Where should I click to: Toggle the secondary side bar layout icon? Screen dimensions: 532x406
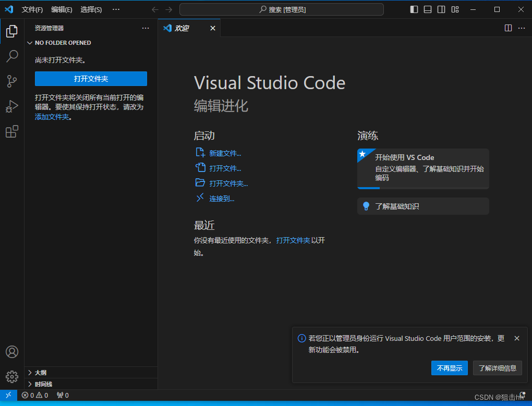point(441,9)
